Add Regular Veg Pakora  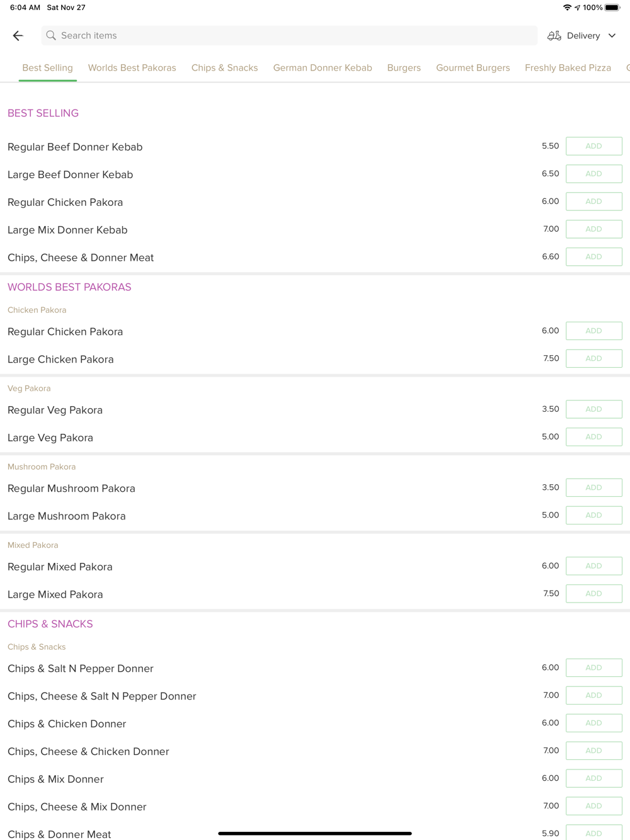click(594, 409)
